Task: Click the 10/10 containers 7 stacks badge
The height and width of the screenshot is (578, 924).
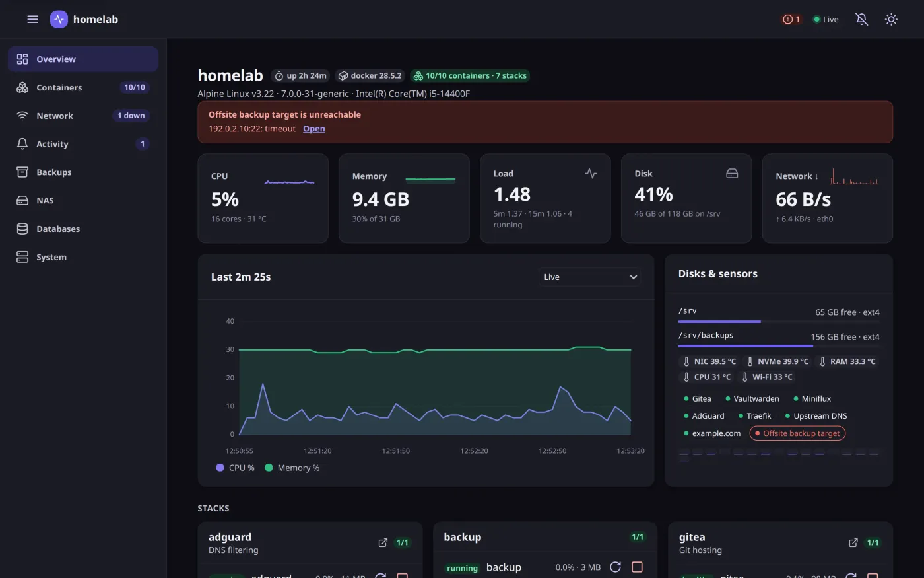Action: point(470,76)
